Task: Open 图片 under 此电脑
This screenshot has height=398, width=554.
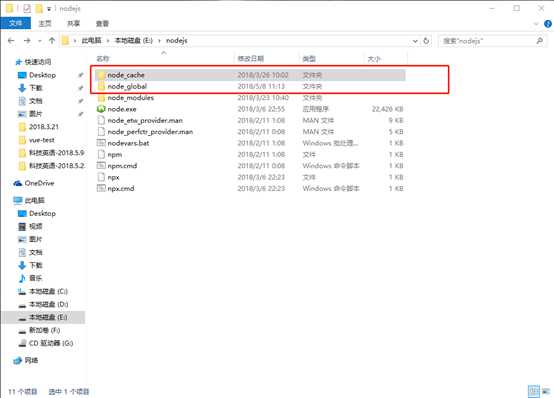Action: [x=36, y=239]
